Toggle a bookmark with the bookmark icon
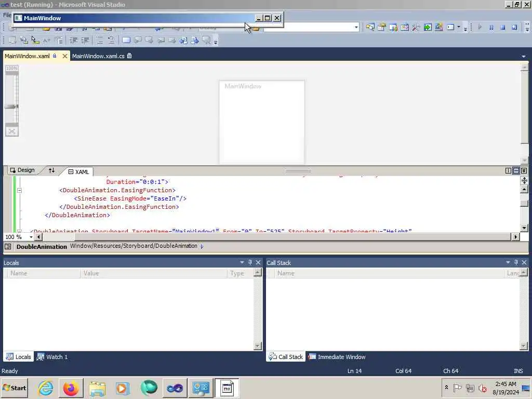Image resolution: width=532 pixels, height=399 pixels. (126, 41)
